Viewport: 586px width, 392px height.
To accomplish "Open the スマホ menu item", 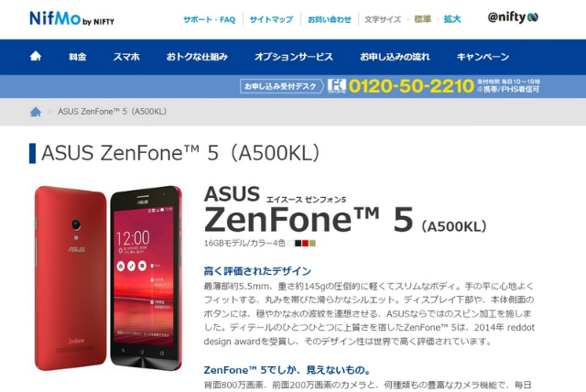I will pyautogui.click(x=126, y=57).
